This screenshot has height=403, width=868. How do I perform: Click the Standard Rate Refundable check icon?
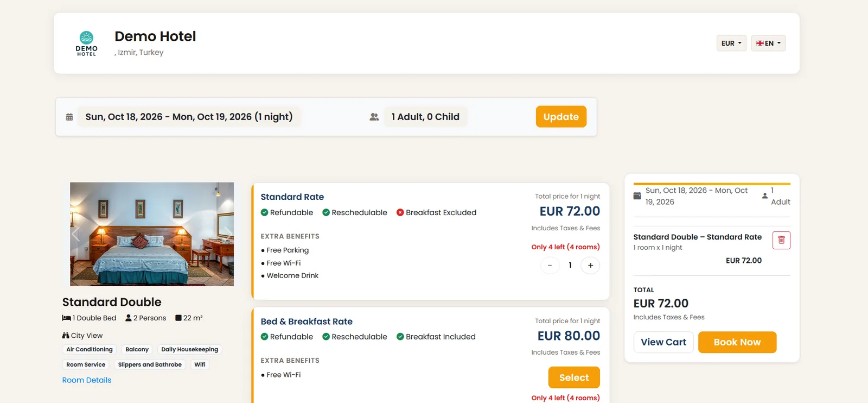(x=264, y=212)
